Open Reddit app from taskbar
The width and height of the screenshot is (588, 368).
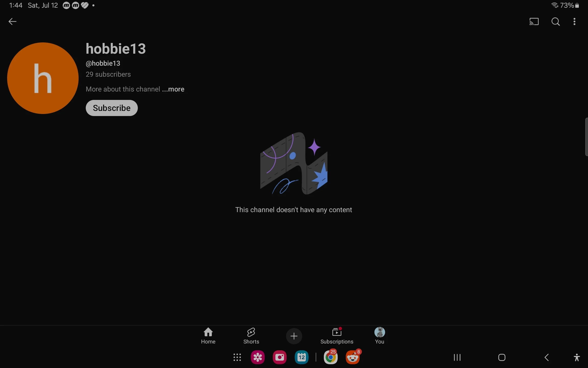point(353,357)
